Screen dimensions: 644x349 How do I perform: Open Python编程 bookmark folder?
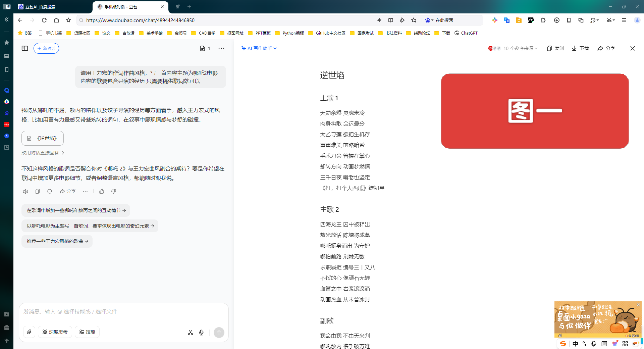(x=289, y=33)
